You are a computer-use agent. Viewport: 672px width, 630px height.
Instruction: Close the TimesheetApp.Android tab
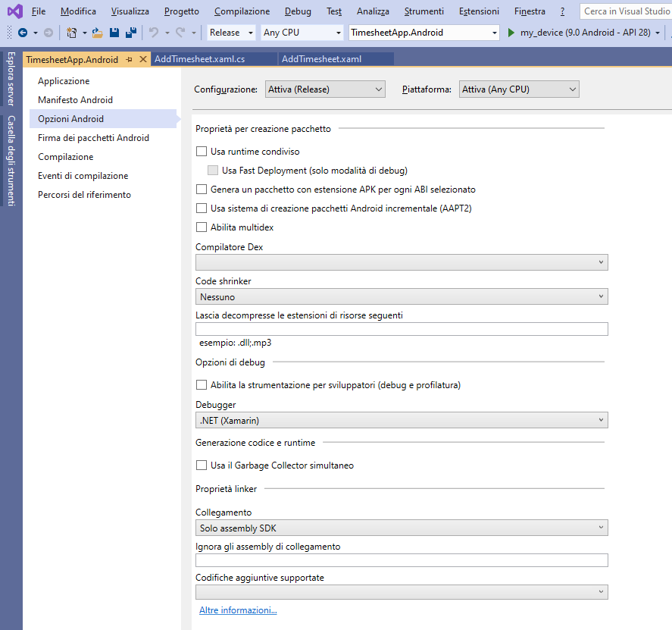click(x=143, y=59)
